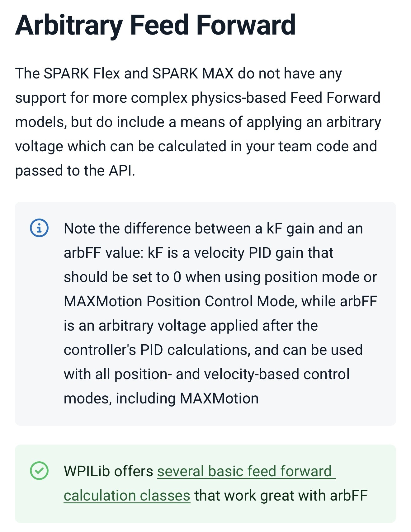
Task: Click the 'should be set to 0' line
Action: (220, 277)
